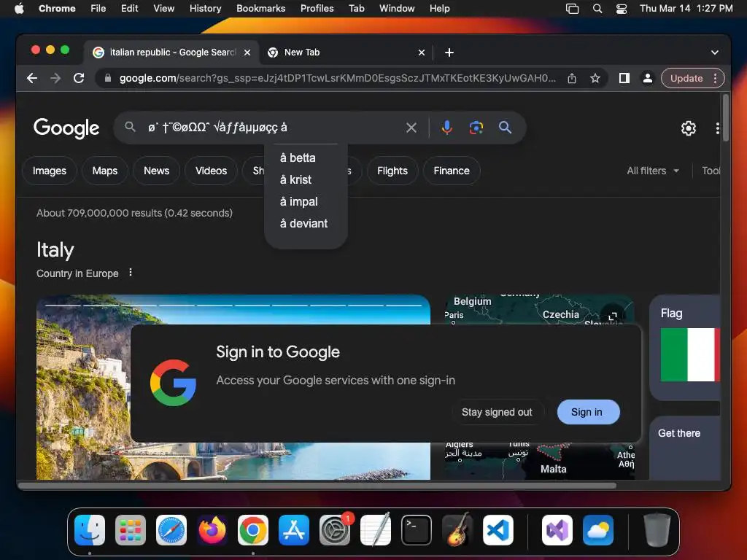
Task: Launch Firefox from the dock
Action: click(212, 530)
